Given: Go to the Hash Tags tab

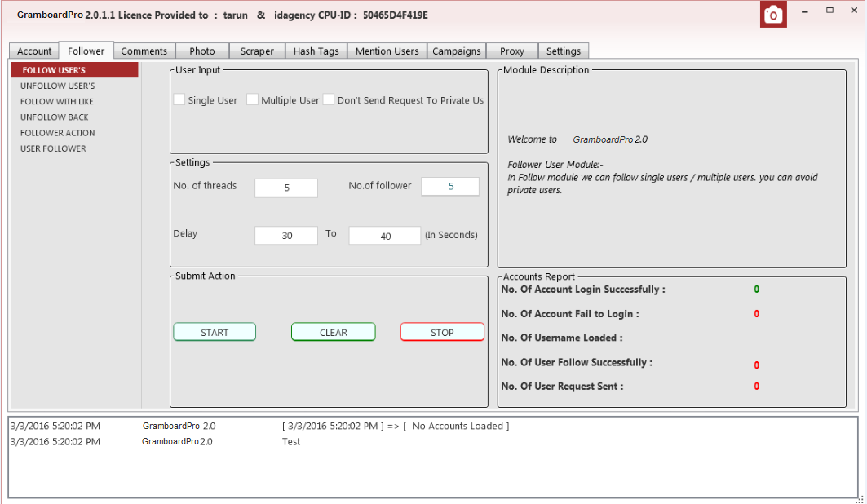Looking at the screenshot, I should 316,51.
